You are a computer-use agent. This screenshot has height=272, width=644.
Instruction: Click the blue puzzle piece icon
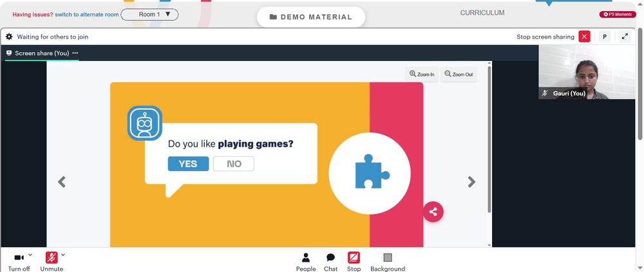372,172
